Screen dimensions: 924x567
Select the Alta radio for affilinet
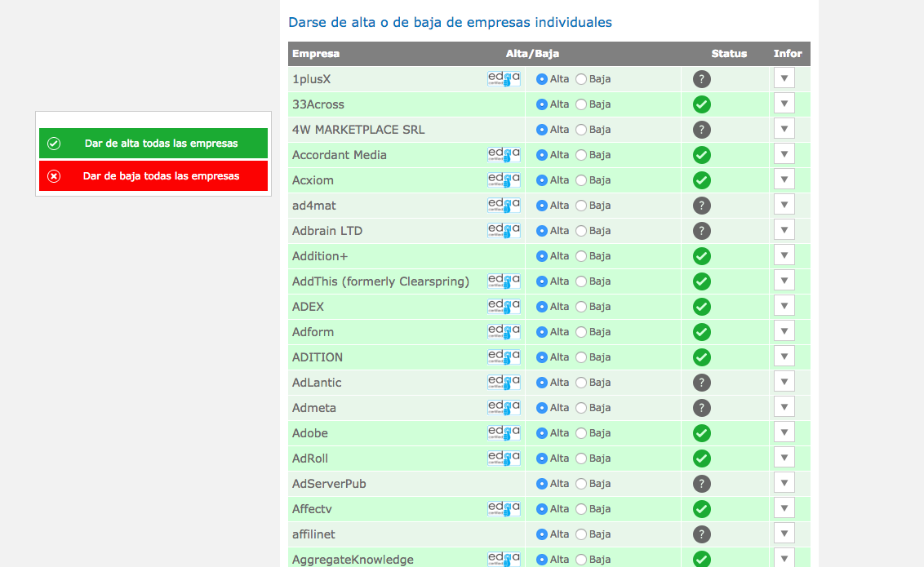tap(541, 534)
